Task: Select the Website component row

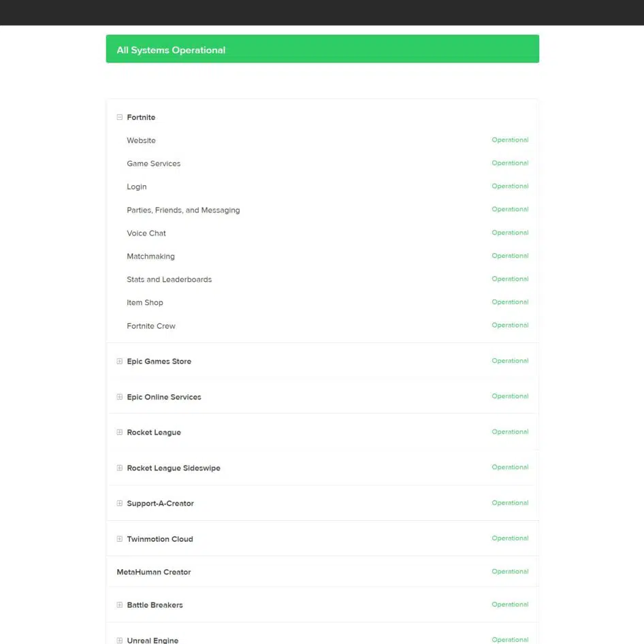Action: click(x=323, y=140)
